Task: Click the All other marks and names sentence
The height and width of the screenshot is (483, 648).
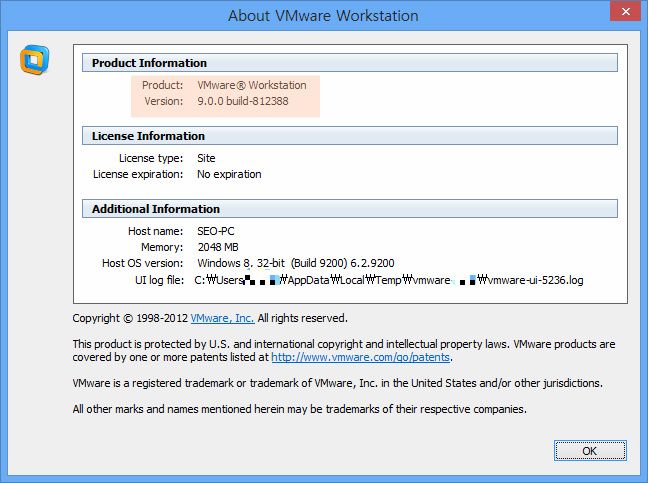Action: [x=300, y=409]
